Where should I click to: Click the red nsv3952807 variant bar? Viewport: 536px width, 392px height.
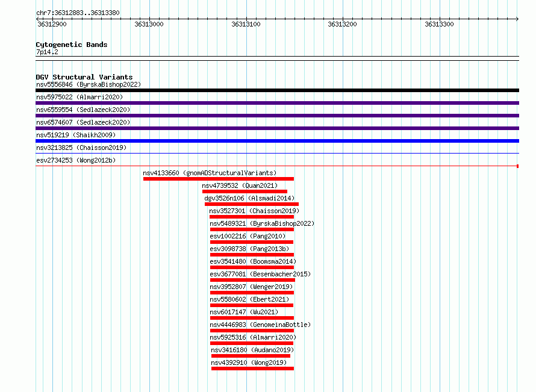pyautogui.click(x=252, y=293)
